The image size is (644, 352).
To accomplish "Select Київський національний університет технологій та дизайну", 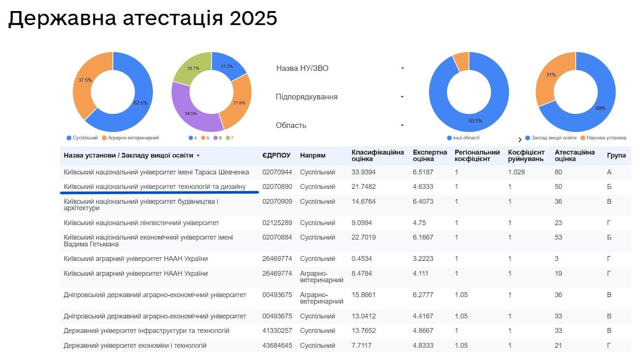I will (x=345, y=187).
